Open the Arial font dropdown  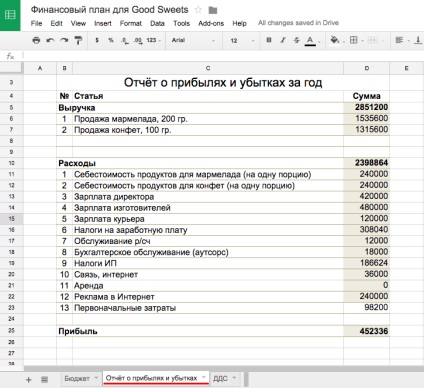click(193, 40)
